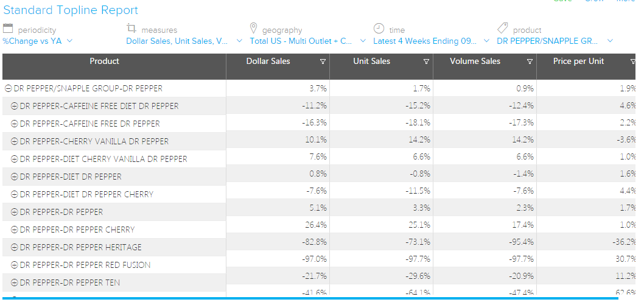Click the Product column header
This screenshot has height=302, width=644.
coord(104,61)
